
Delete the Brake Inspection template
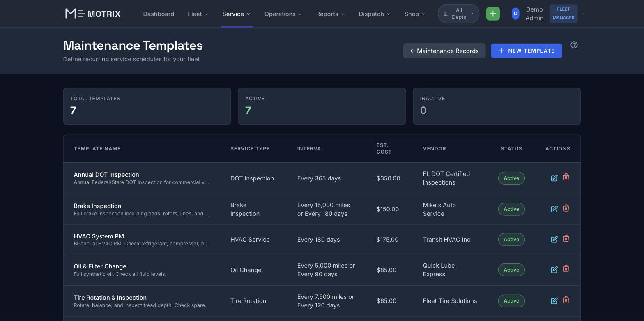point(566,208)
